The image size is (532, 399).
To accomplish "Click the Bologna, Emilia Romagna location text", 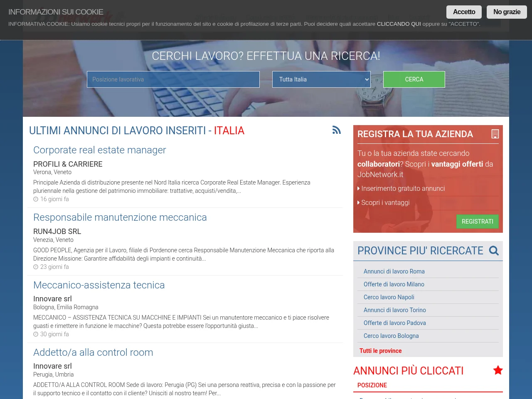I will coord(66,307).
